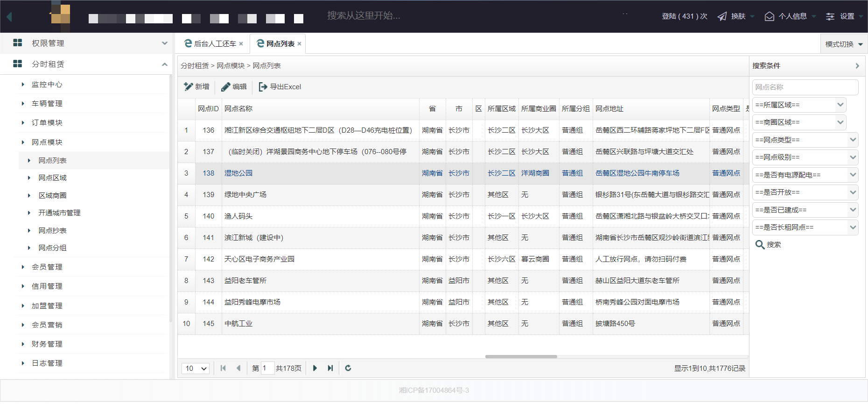This screenshot has width=868, height=404.
Task: Go to next page icon
Action: coord(315,368)
